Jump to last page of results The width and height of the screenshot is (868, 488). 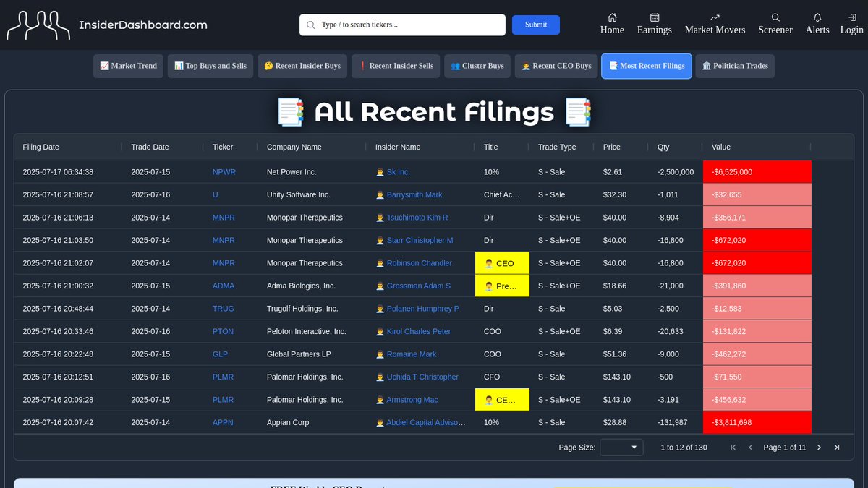837,448
